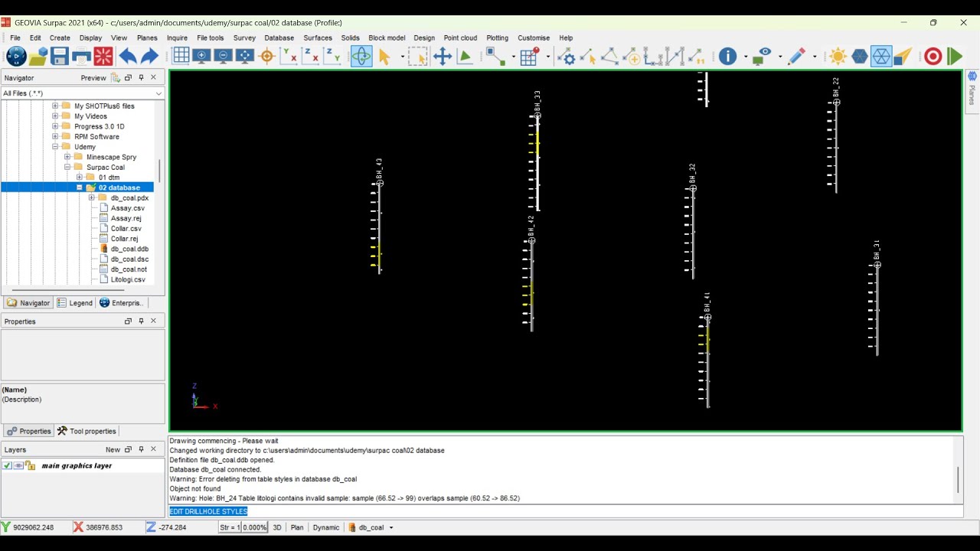Expand the db_coal.pdx node
This screenshot has width=980, height=551.
[x=91, y=198]
